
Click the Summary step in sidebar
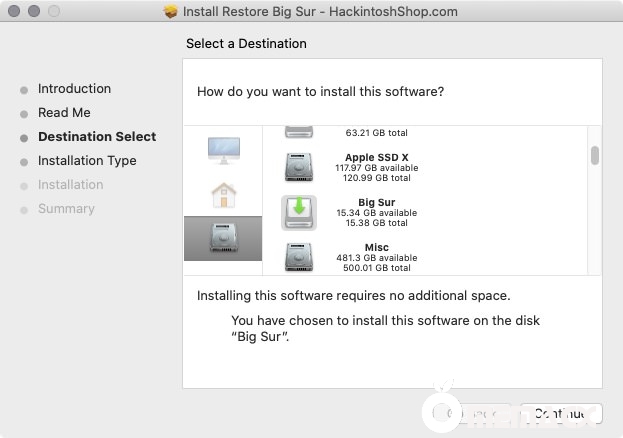[66, 209]
